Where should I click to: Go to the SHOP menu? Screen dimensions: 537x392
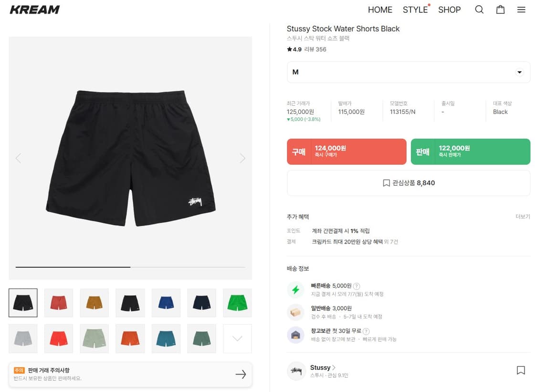click(x=449, y=10)
